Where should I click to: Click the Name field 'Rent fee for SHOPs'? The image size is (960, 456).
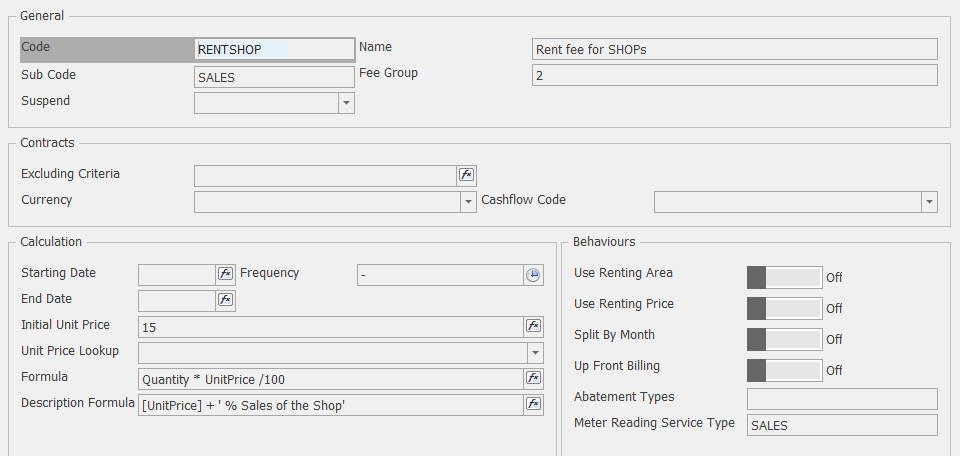pyautogui.click(x=735, y=50)
